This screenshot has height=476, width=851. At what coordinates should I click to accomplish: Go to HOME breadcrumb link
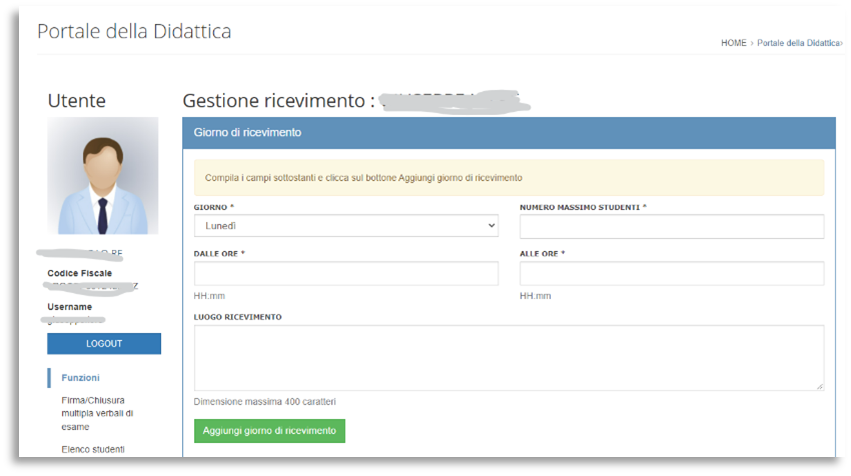733,43
